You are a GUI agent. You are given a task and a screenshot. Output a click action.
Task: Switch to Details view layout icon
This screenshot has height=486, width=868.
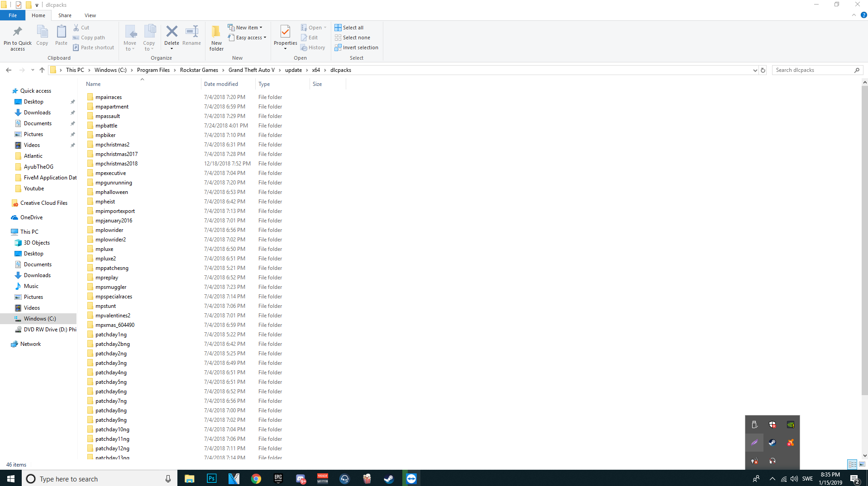click(x=852, y=464)
